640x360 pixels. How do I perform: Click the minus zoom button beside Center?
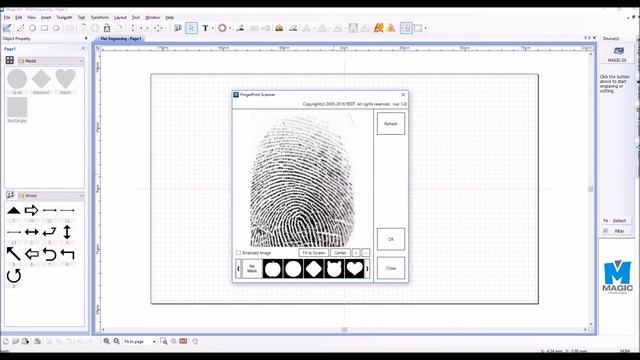[366, 253]
